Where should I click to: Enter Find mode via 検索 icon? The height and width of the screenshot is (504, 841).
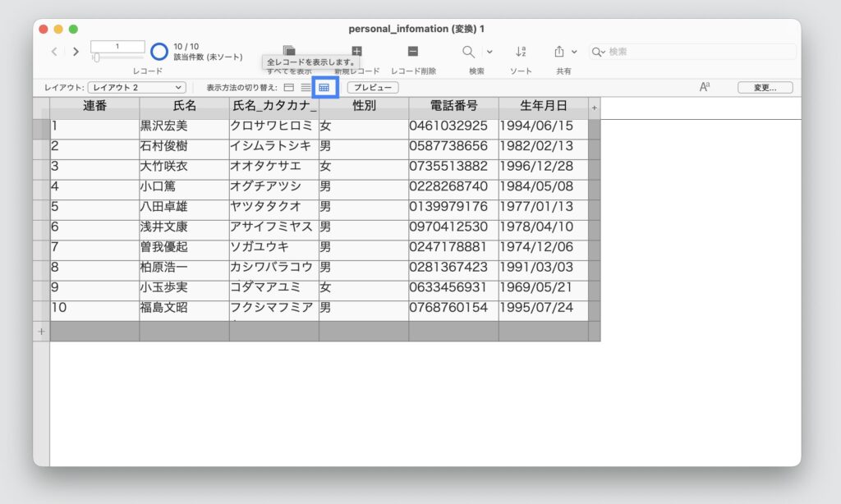point(467,52)
